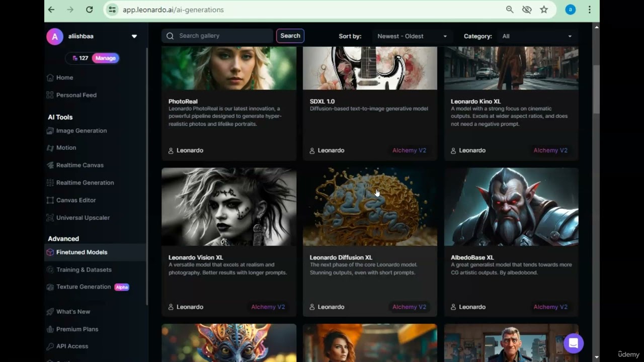Select Finetuned Models in Advanced section

82,252
